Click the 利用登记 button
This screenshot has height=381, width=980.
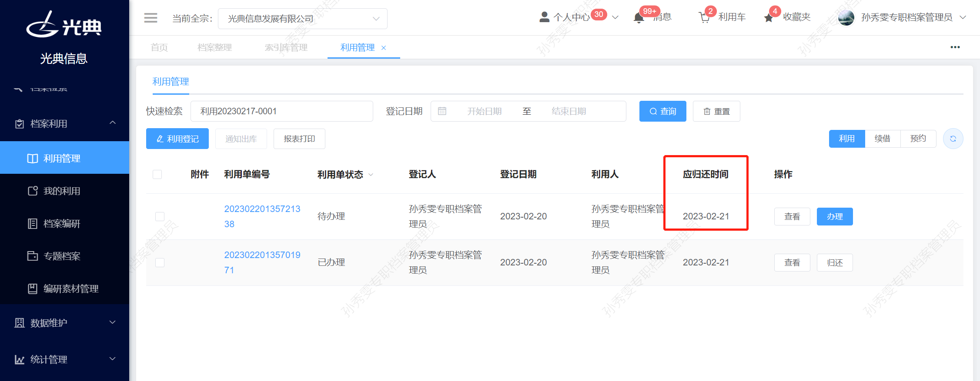pos(177,139)
